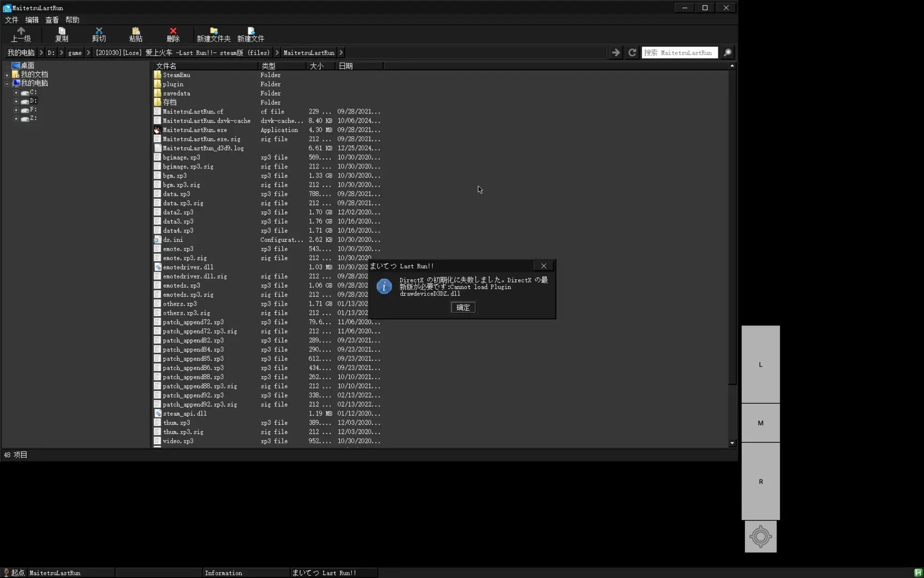Open dropdown arrow after game breadcrumb
Screen dimensions: 924x578
[88, 52]
